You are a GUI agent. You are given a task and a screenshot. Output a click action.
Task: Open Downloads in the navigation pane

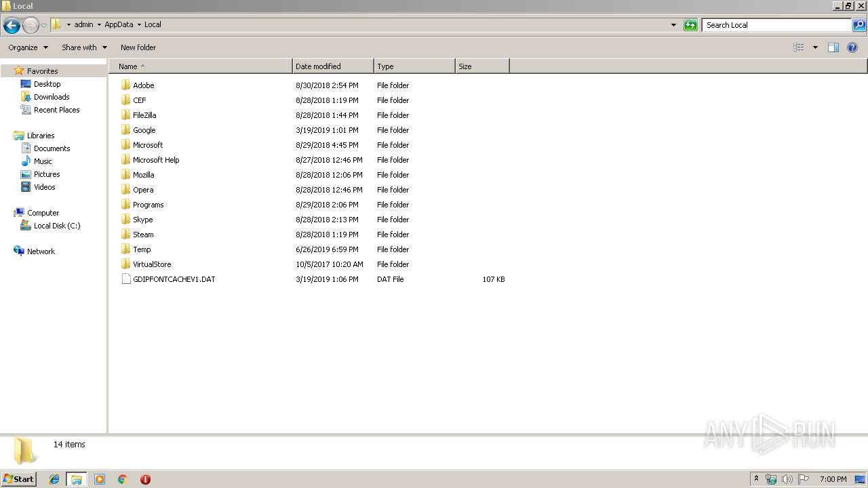point(52,97)
